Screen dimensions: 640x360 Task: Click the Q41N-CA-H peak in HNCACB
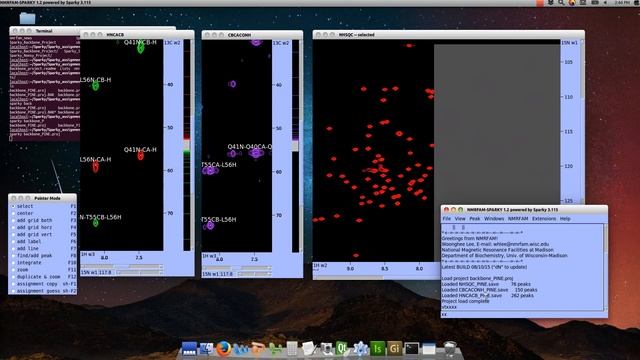click(x=140, y=156)
